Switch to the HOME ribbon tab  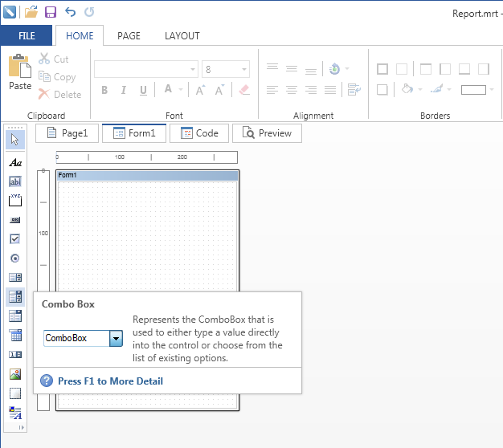click(80, 35)
